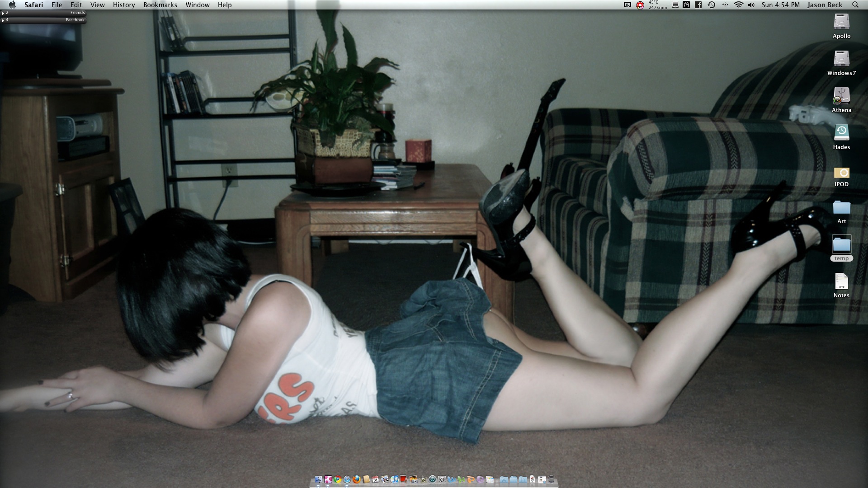Open iCal calendar from the Dock
Viewport: 868px width, 488px height.
[376, 479]
